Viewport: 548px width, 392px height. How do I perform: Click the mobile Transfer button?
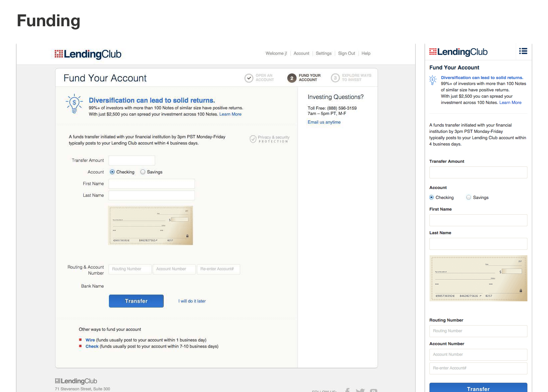point(478,387)
